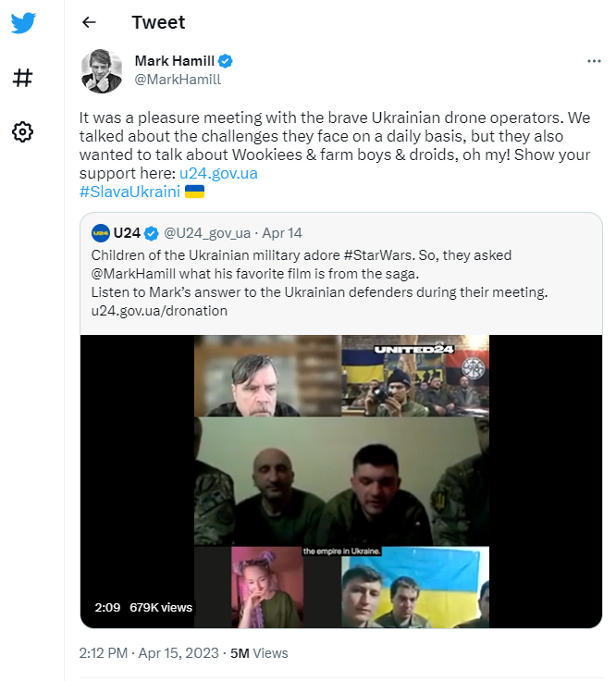
Task: Open the u24.gov.ua link
Action: [x=218, y=173]
